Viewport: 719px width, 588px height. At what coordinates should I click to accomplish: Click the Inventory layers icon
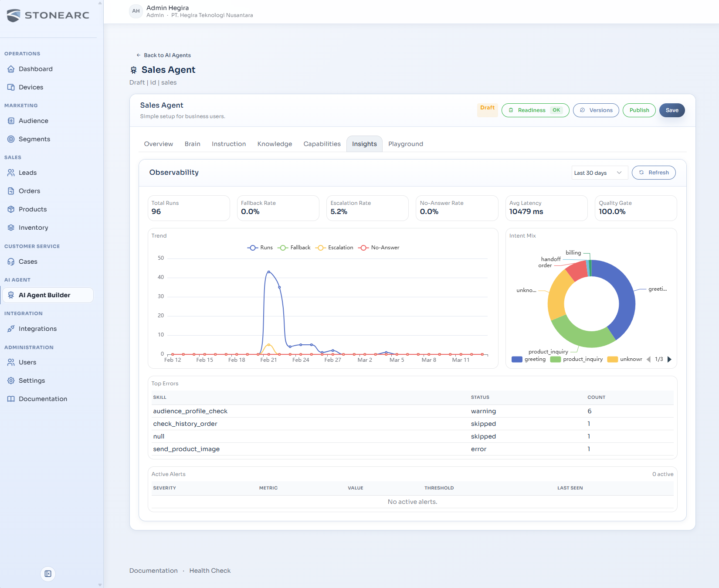coord(11,228)
